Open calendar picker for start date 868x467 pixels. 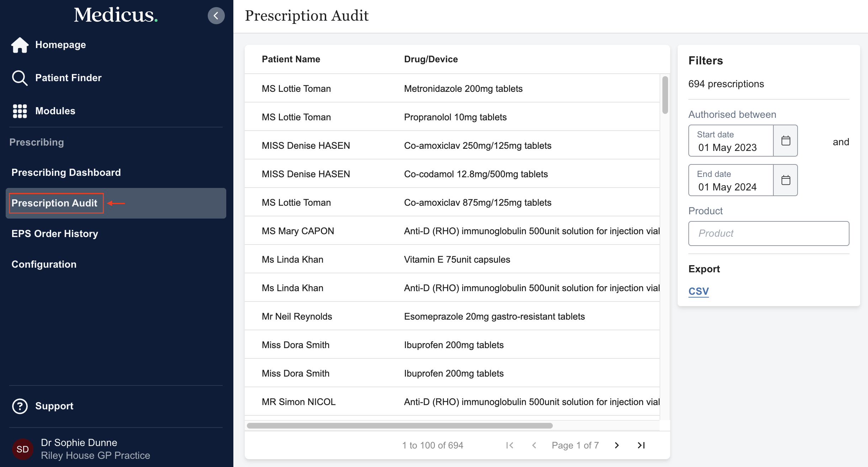(x=785, y=141)
